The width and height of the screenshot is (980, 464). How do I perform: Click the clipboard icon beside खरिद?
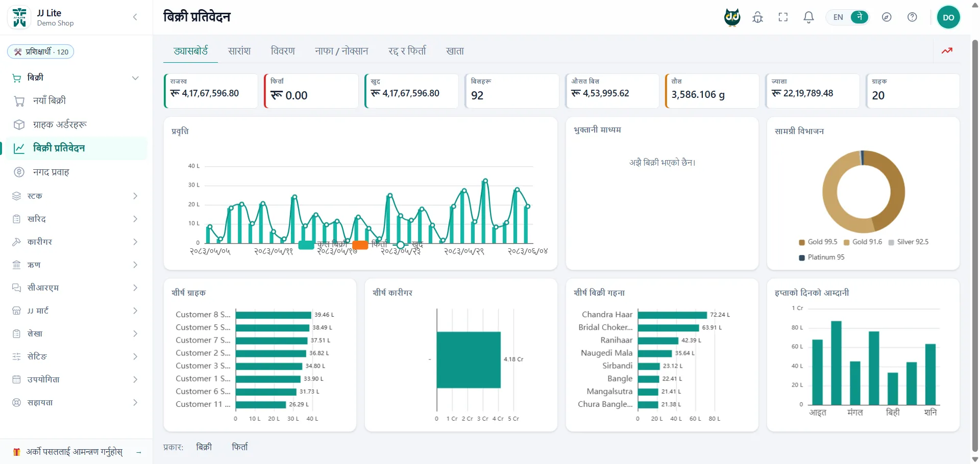tap(16, 219)
